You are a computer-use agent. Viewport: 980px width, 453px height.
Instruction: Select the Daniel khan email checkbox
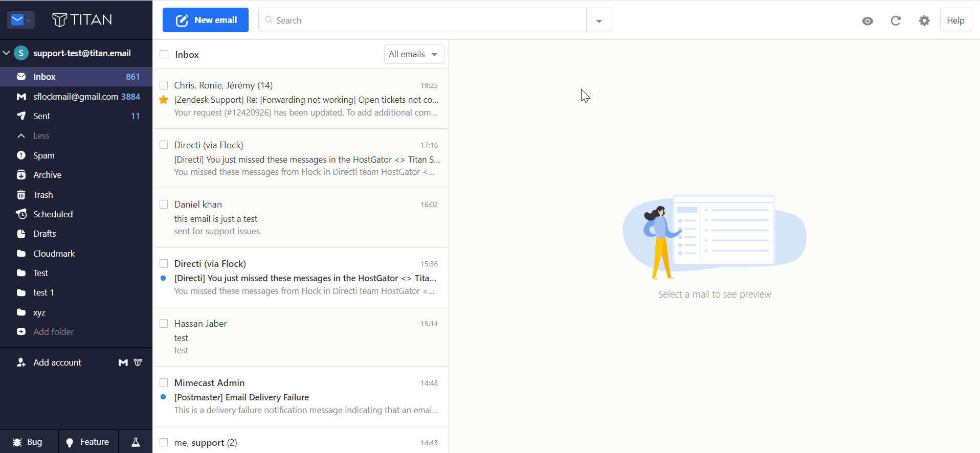164,204
